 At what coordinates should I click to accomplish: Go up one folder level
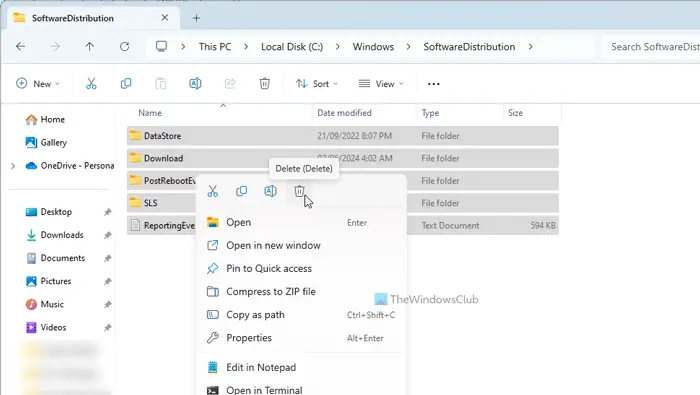pyautogui.click(x=90, y=46)
